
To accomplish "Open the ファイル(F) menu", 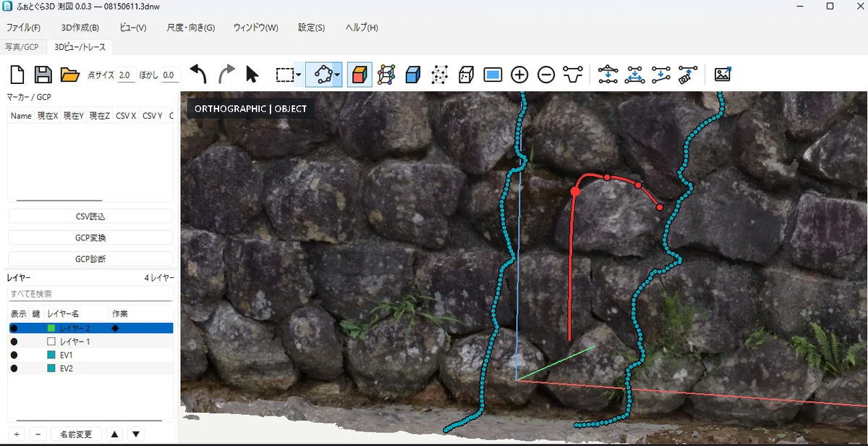I will coord(24,28).
